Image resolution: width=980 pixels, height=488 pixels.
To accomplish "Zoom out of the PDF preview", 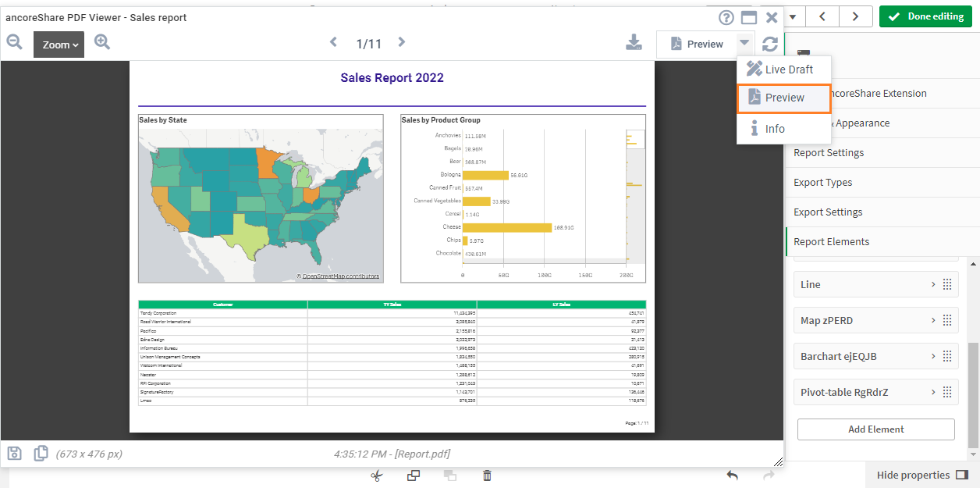I will [14, 42].
